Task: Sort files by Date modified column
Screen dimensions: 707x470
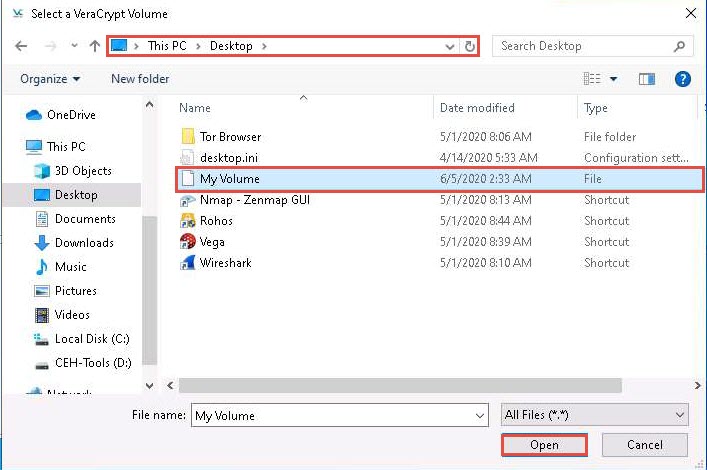Action: point(477,108)
